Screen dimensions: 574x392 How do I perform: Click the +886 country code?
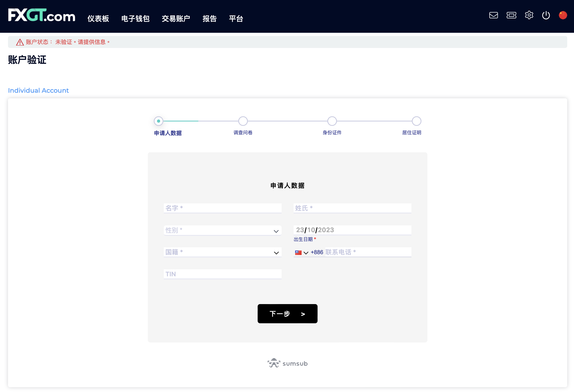coord(317,252)
